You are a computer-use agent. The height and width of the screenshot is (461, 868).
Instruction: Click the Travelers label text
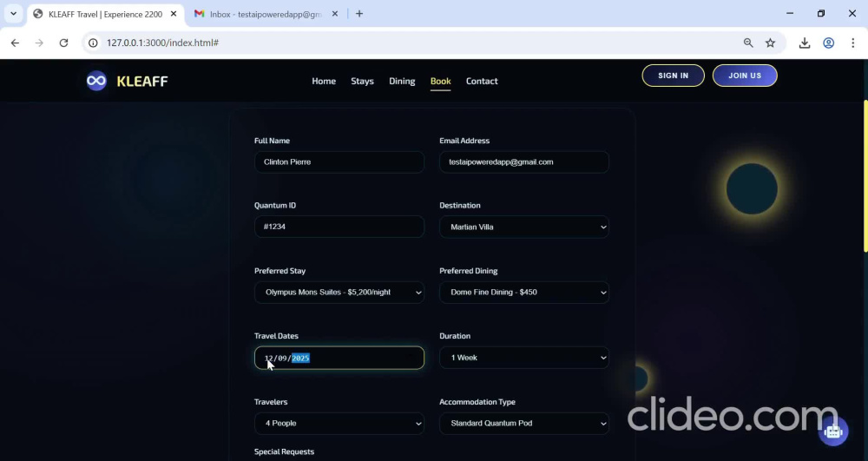(x=271, y=402)
